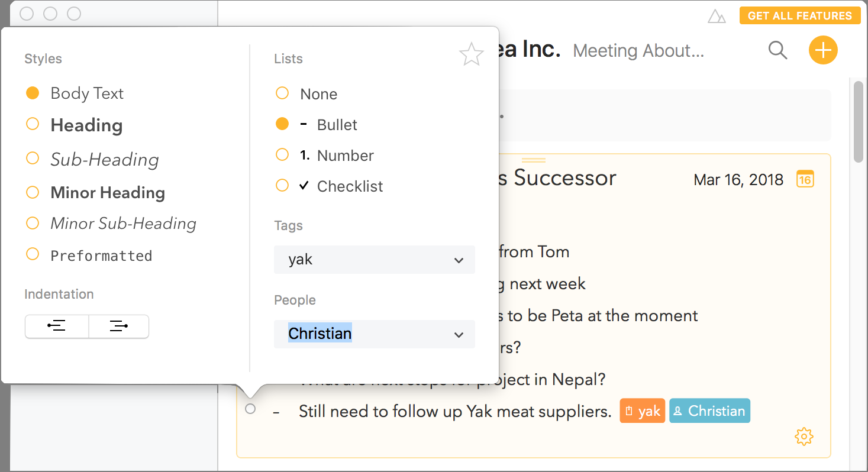Viewport: 868px width, 472px height.
Task: Click the mountain theme icon
Action: coord(717,17)
